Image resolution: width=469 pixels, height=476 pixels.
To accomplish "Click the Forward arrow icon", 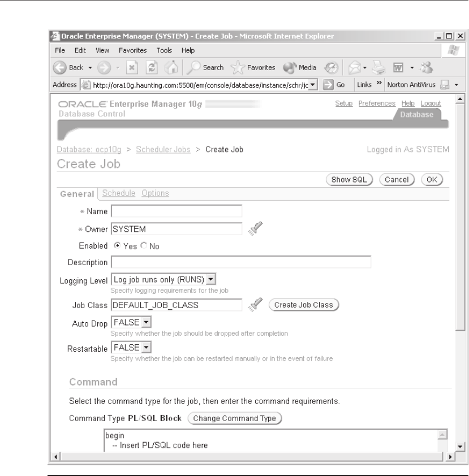I will (104, 68).
